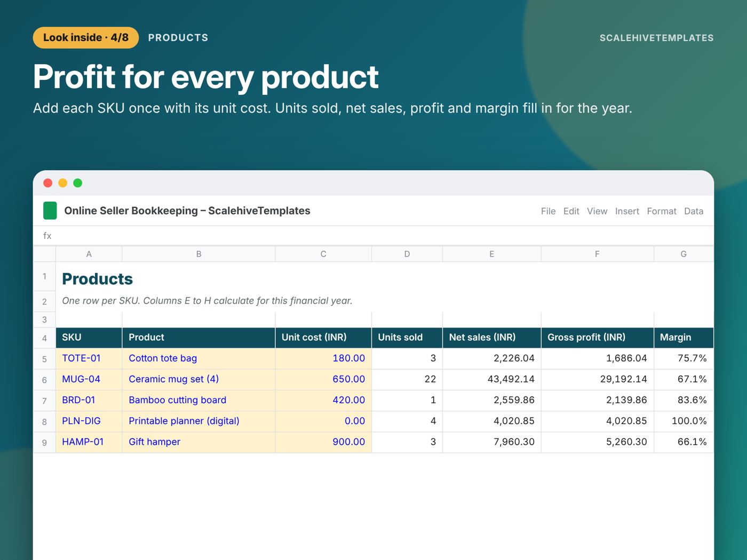Select the Bamboo cutting board cell
Screen dimensions: 747x560
pyautogui.click(x=199, y=400)
